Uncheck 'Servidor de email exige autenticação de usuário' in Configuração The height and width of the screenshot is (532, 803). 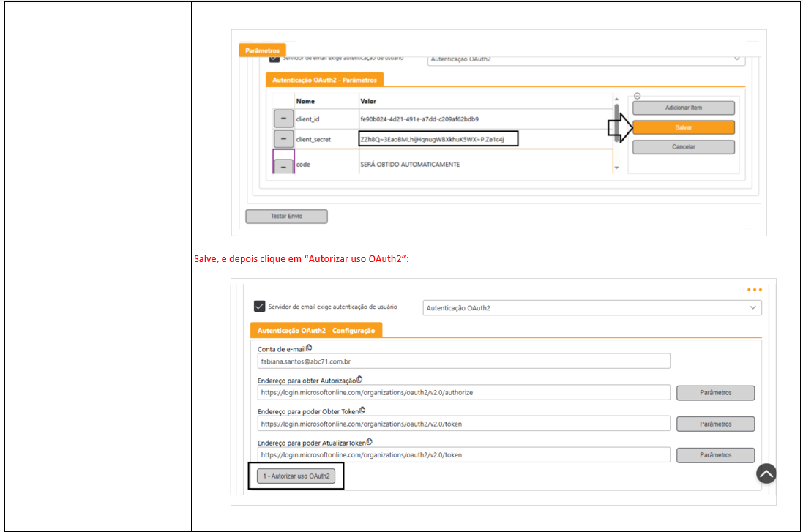[x=259, y=307]
